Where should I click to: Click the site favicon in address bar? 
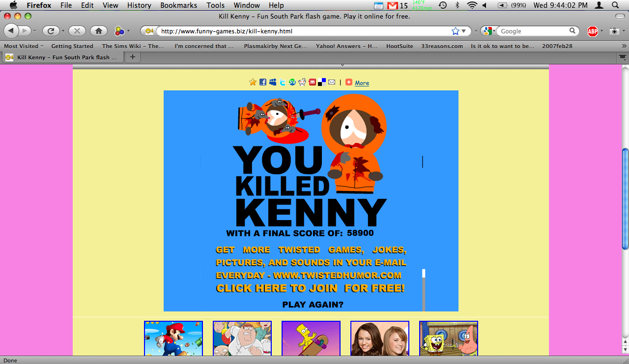click(150, 31)
